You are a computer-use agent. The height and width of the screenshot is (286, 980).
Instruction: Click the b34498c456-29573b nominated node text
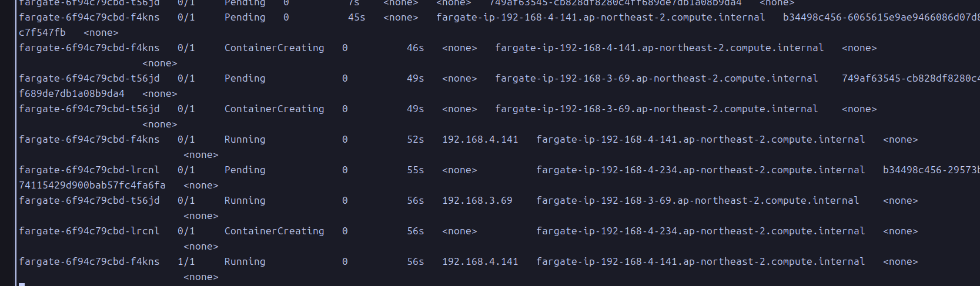click(931, 170)
